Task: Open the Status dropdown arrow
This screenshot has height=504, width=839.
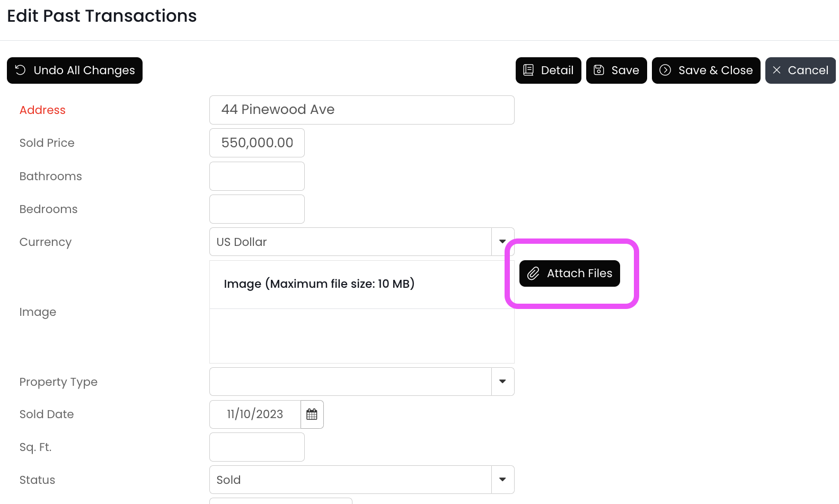Action: 502,480
